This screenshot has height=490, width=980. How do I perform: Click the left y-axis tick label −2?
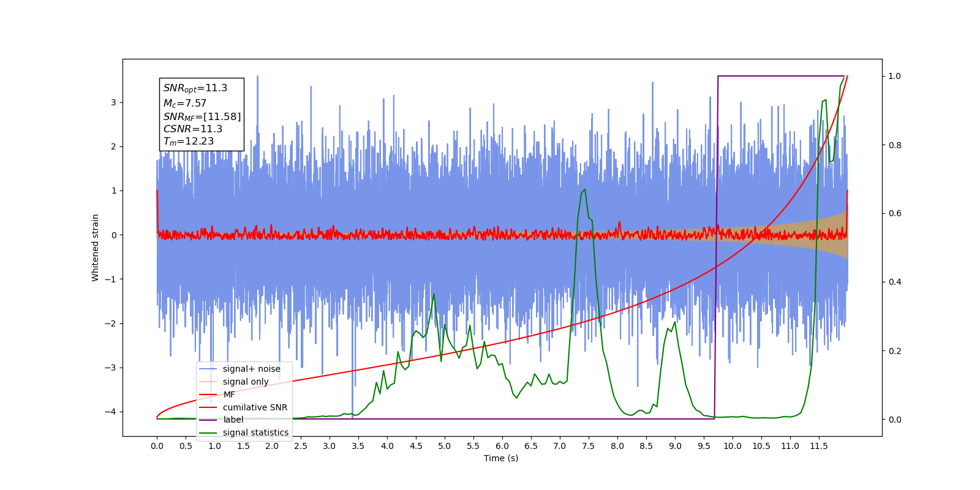110,323
